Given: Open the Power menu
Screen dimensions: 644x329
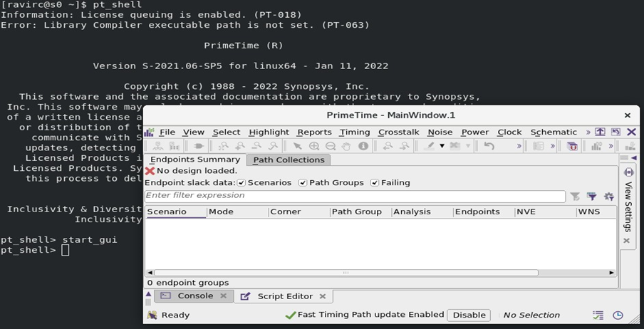Looking at the screenshot, I should pos(475,132).
